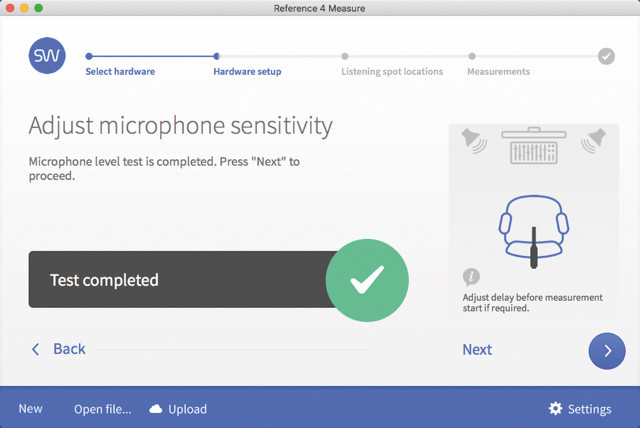640x428 pixels.
Task: Open Settings via the gear icon
Action: point(555,408)
